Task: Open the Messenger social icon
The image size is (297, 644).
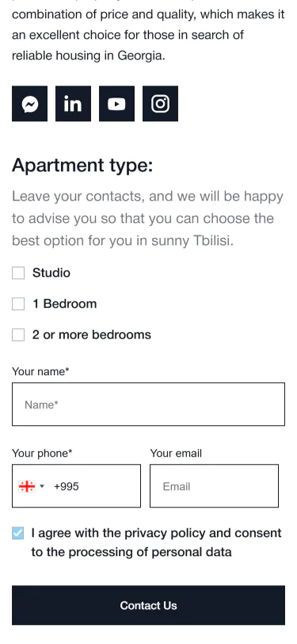Action: (x=29, y=103)
